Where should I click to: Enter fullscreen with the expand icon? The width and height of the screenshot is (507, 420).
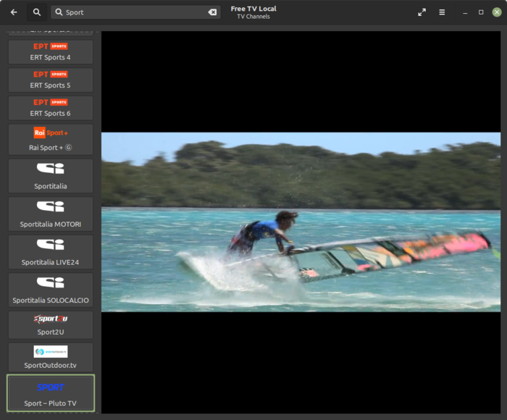click(x=422, y=12)
